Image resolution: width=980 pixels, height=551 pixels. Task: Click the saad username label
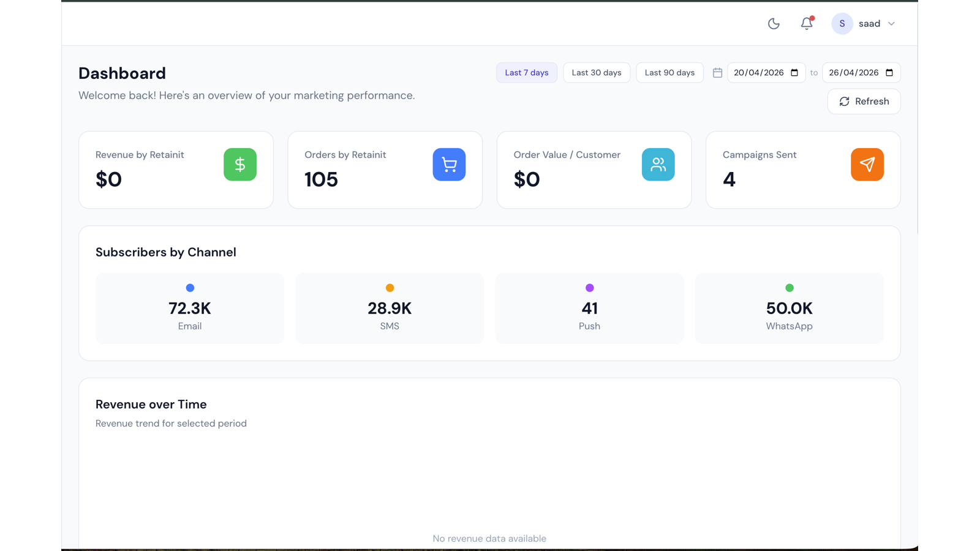click(x=869, y=23)
